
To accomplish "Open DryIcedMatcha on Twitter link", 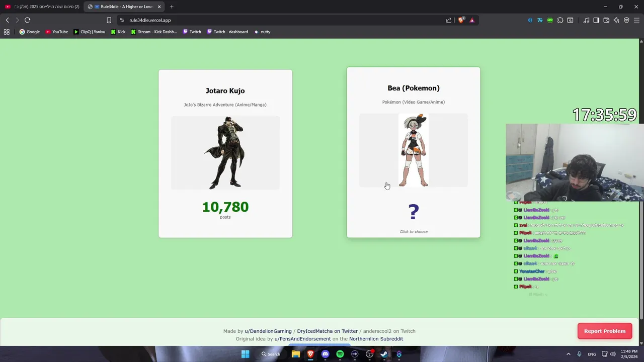I will coord(328,331).
